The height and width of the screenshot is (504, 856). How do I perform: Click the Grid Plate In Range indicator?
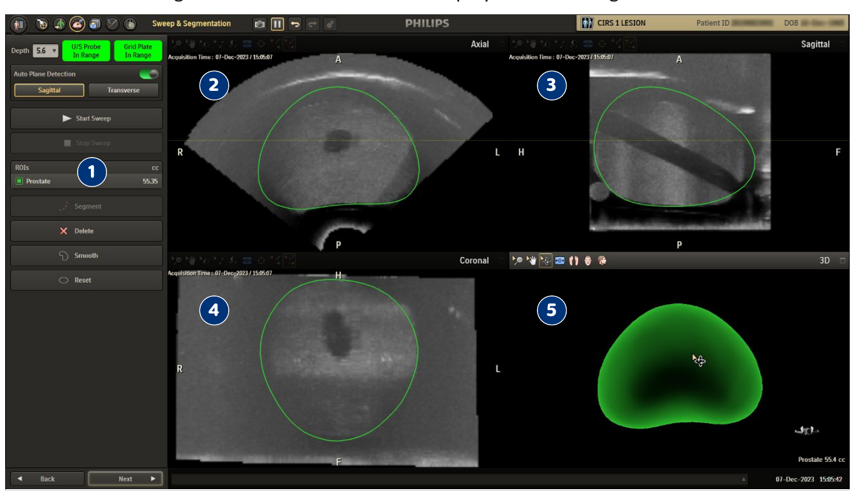[x=138, y=51]
